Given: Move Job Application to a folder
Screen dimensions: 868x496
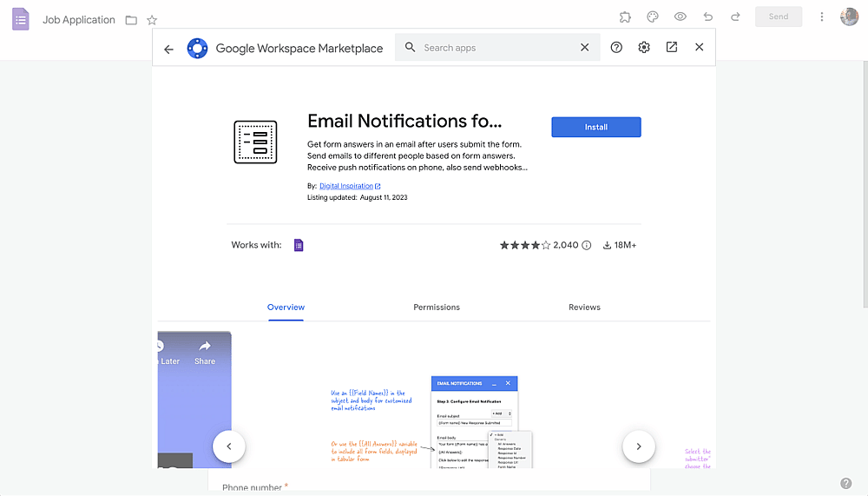Looking at the screenshot, I should pyautogui.click(x=131, y=20).
